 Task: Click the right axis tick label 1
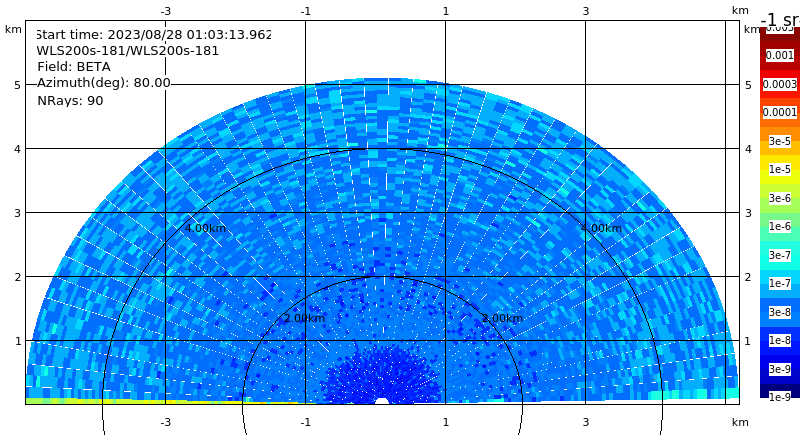pyautogui.click(x=748, y=341)
